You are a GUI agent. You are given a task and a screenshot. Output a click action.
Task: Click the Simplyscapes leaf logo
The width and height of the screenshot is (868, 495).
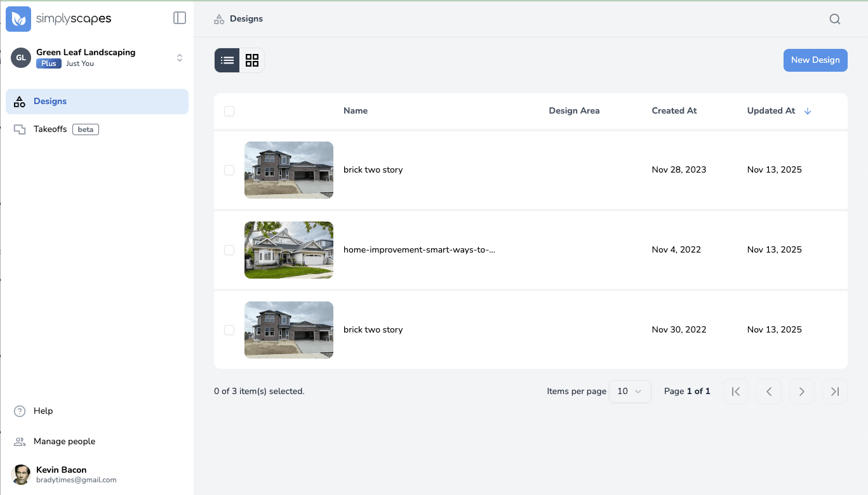18,18
